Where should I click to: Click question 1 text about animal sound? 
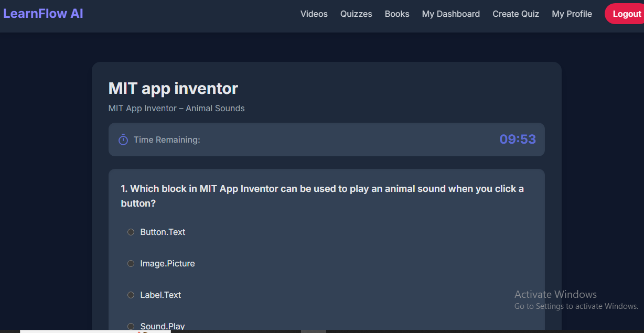322,196
